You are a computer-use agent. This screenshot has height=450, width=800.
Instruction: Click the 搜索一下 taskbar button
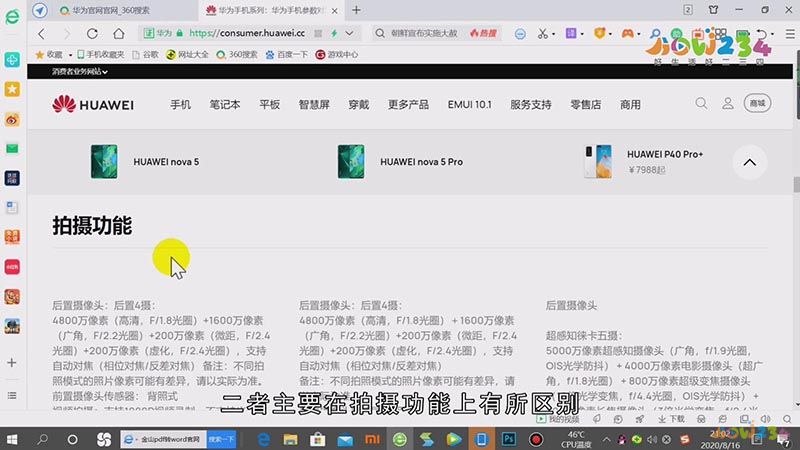click(x=221, y=439)
